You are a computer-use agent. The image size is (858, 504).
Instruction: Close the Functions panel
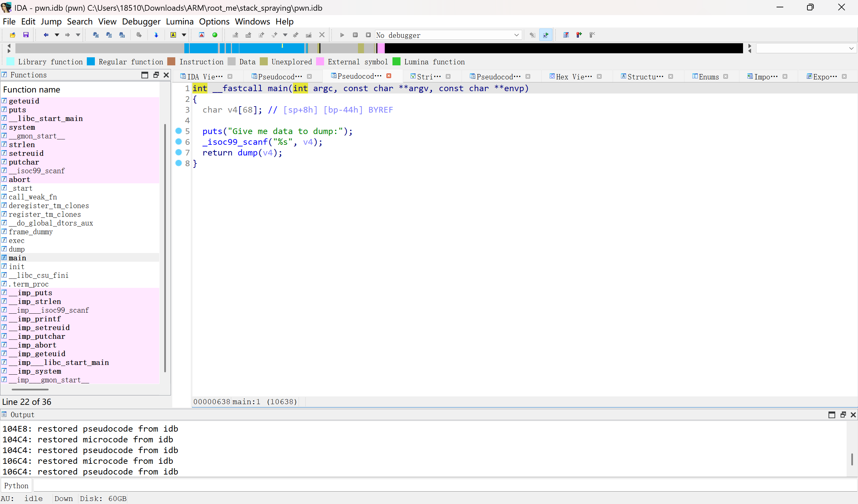click(166, 75)
